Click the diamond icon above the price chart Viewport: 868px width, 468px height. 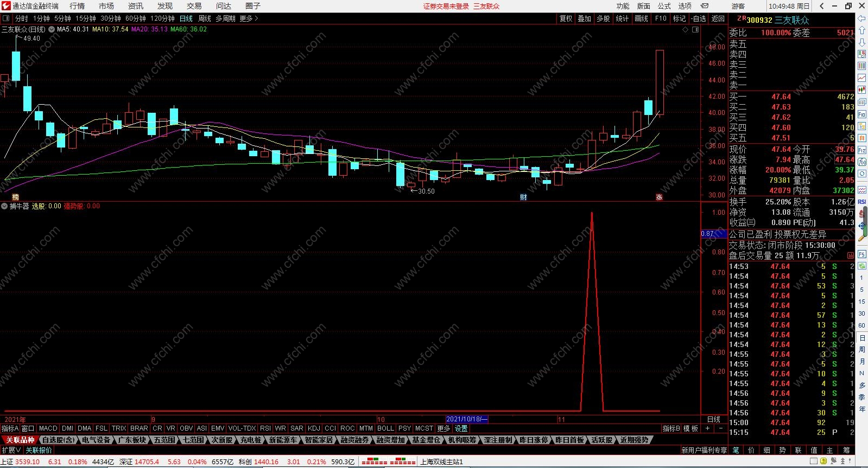685,30
